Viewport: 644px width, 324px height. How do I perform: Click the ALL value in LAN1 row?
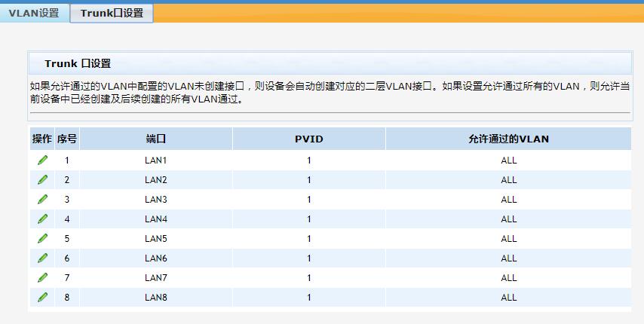pos(508,160)
